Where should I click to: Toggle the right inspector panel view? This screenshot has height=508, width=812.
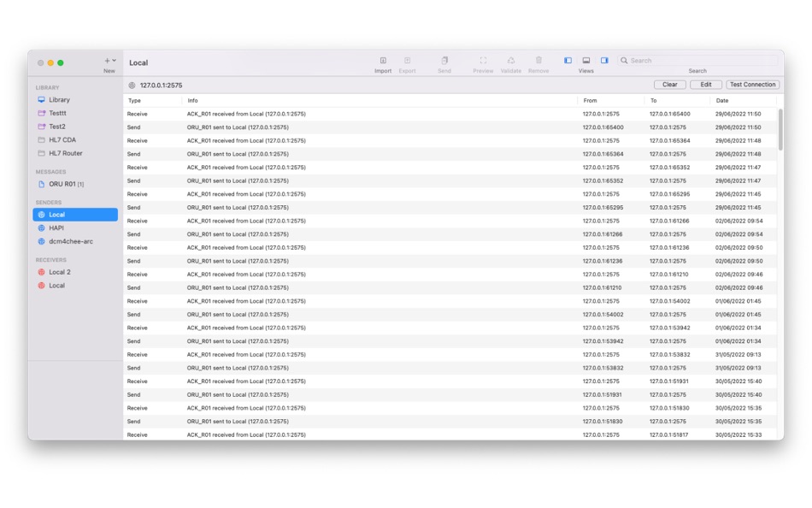pos(605,60)
